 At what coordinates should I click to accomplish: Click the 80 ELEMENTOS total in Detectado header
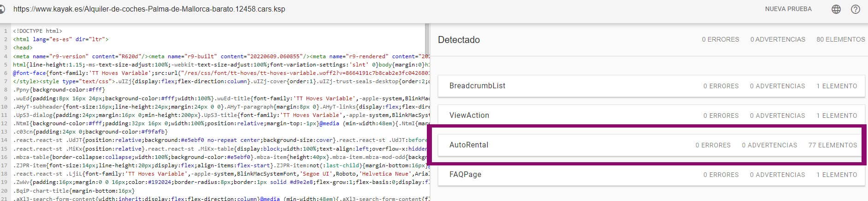[x=840, y=40]
